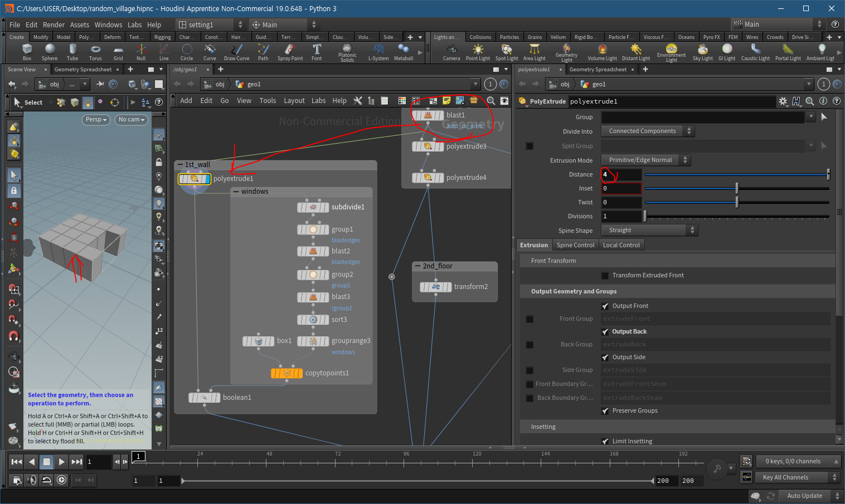Open the Windows menu
The width and height of the screenshot is (845, 504).
coord(108,25)
